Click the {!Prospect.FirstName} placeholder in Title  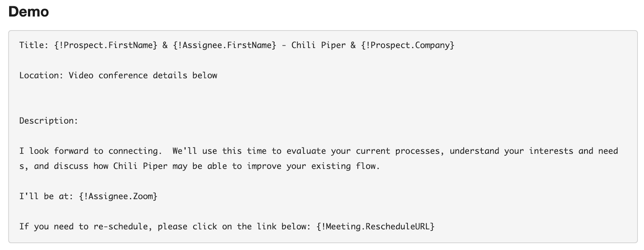[106, 45]
